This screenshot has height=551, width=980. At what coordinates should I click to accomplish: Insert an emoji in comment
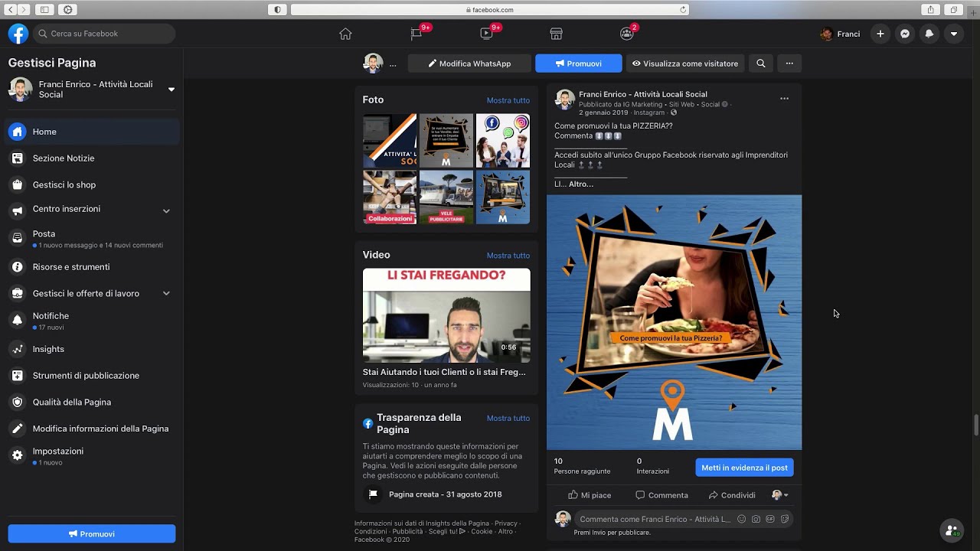tap(741, 519)
